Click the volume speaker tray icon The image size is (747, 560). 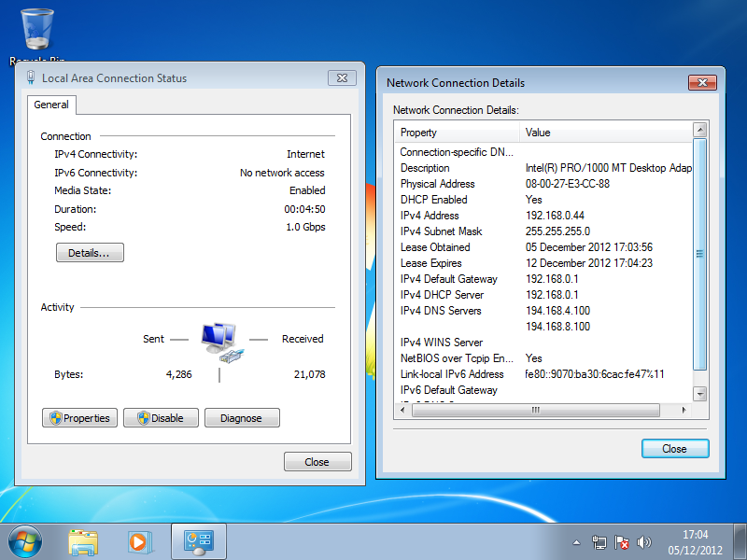643,542
